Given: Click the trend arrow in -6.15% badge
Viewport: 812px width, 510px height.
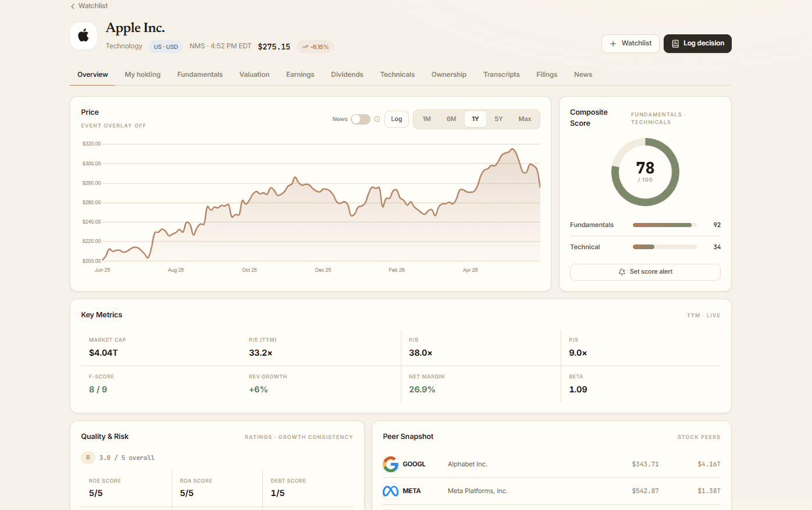Looking at the screenshot, I should [x=305, y=47].
